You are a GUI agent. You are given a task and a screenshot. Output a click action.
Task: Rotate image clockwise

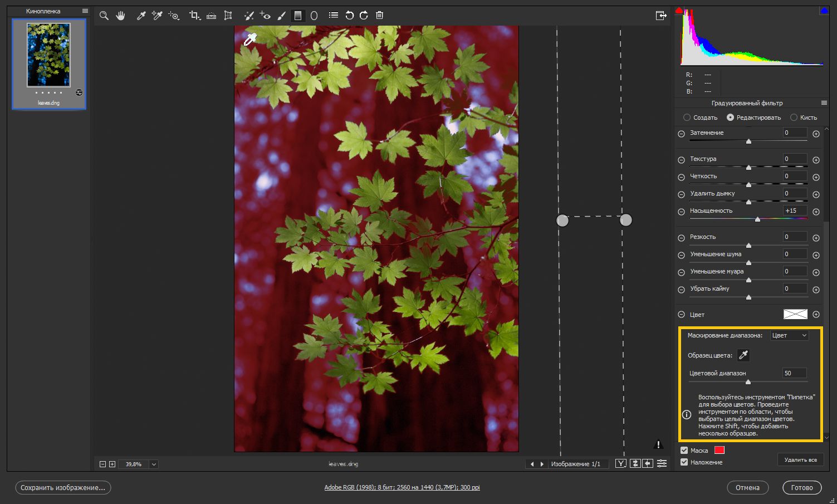tap(364, 16)
